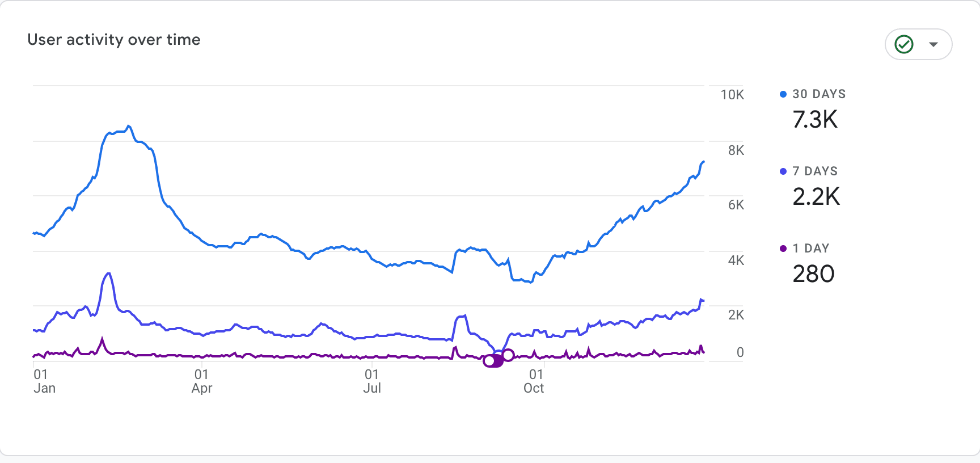Viewport: 980px width, 463px height.
Task: Click the purple pill-shaped marker below the axis
Action: pyautogui.click(x=493, y=361)
